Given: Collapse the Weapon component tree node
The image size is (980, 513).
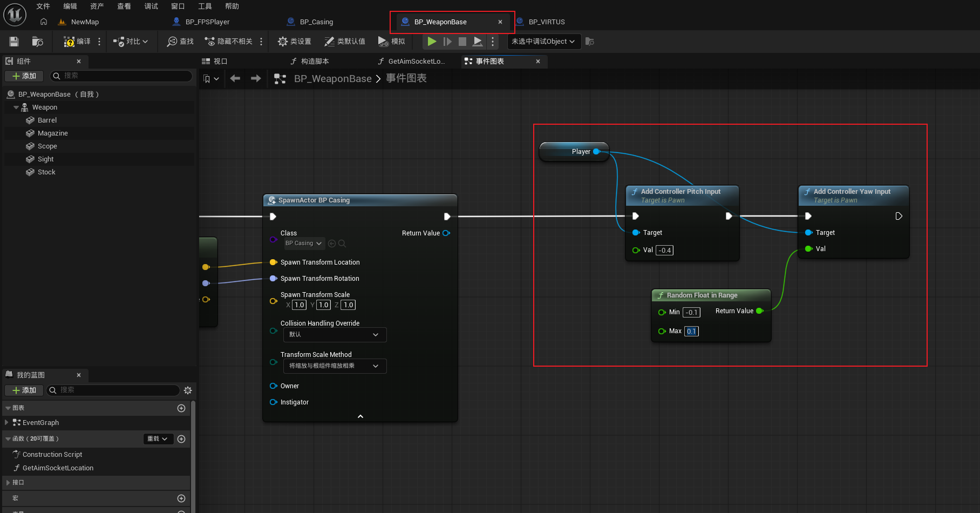Looking at the screenshot, I should (16, 107).
